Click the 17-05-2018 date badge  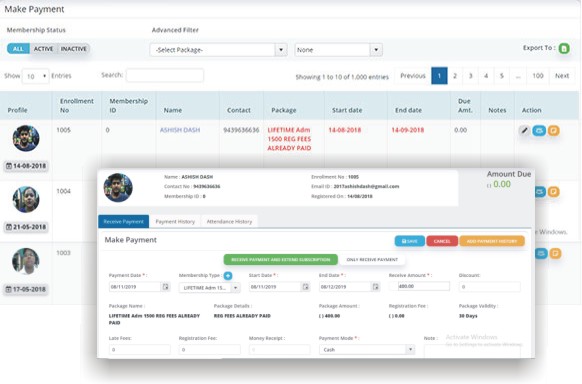[26, 289]
